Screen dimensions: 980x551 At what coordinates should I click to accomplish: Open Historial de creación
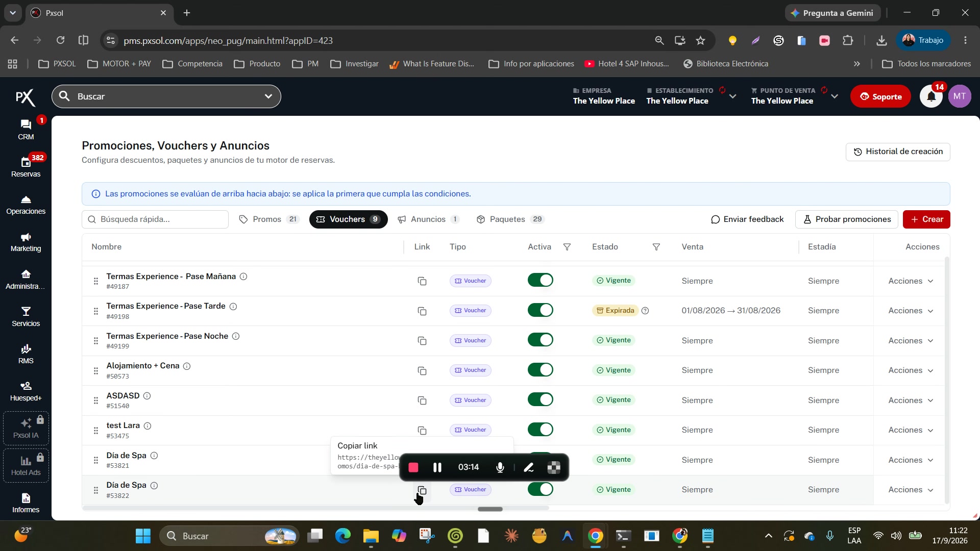pos(898,152)
